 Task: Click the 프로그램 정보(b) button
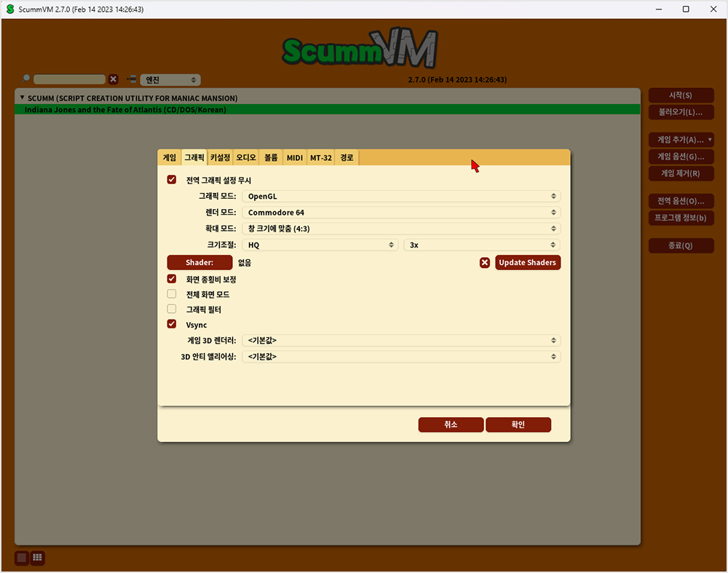point(681,218)
